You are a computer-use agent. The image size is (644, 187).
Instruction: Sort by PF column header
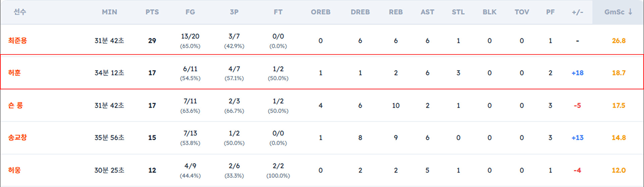tap(550, 12)
